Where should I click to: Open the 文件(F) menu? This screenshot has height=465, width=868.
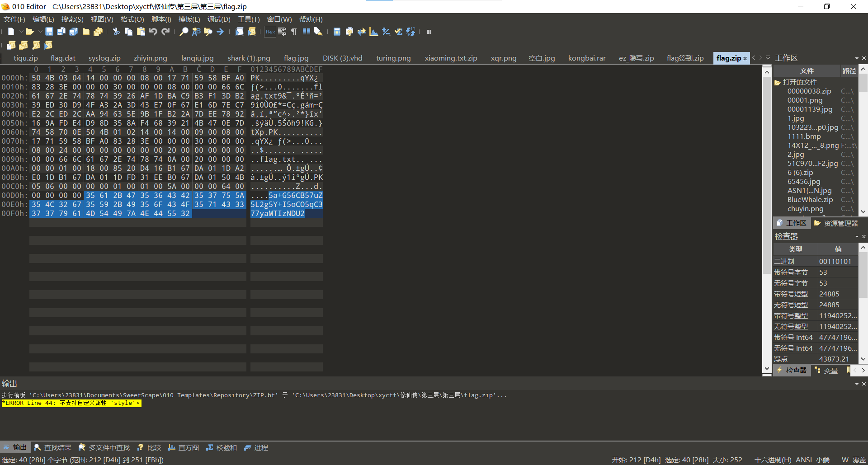14,19
